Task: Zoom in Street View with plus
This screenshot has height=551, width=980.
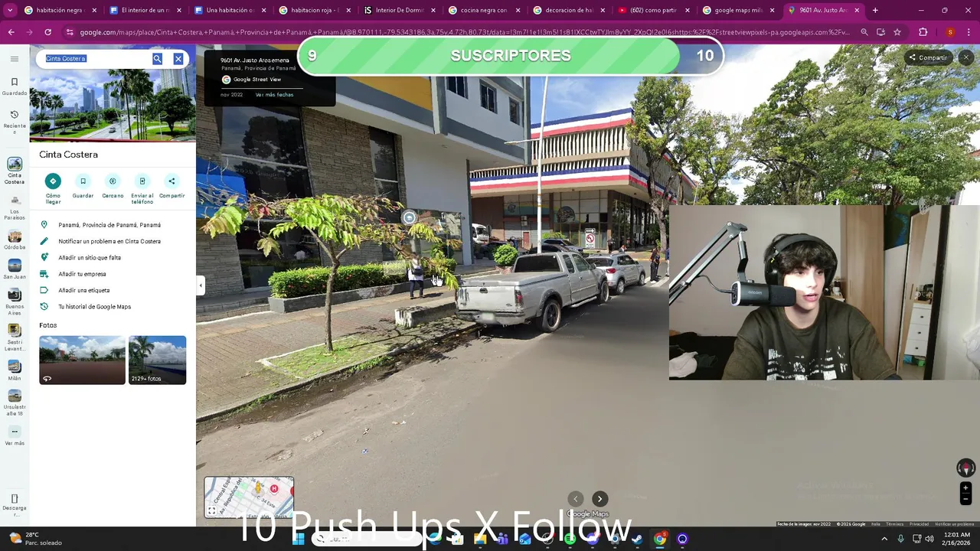Action: pyautogui.click(x=965, y=487)
